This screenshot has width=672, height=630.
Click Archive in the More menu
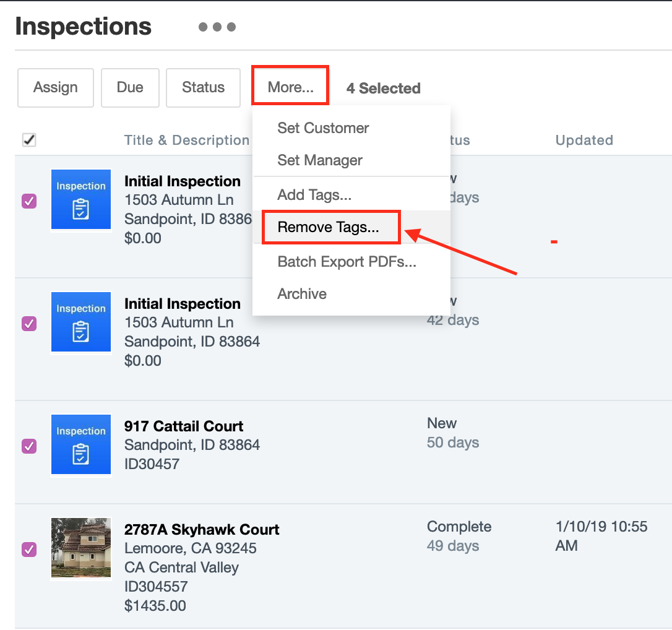(x=302, y=294)
